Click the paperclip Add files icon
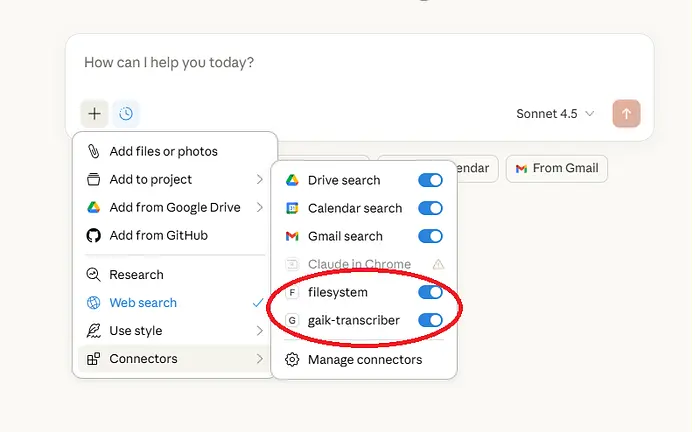This screenshot has width=700, height=432. pyautogui.click(x=93, y=151)
